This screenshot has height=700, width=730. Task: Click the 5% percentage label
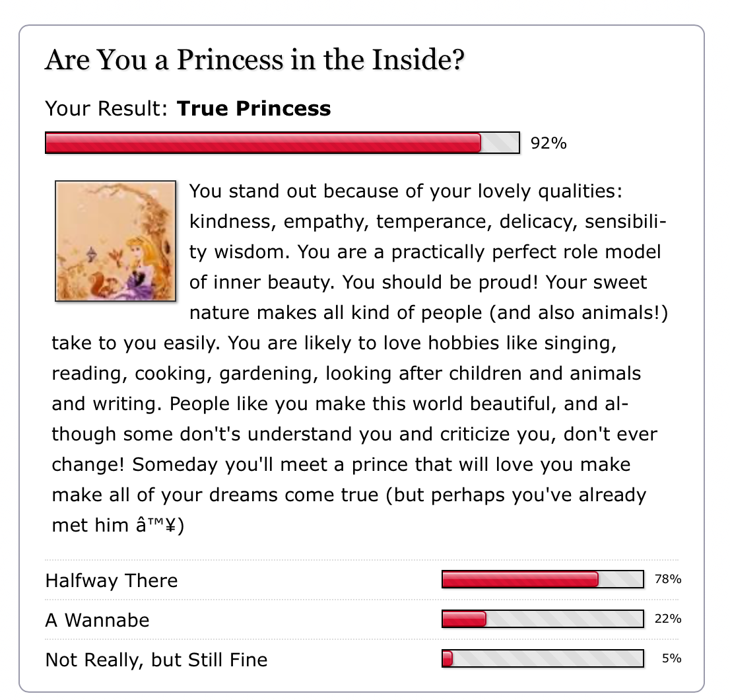[x=671, y=659]
